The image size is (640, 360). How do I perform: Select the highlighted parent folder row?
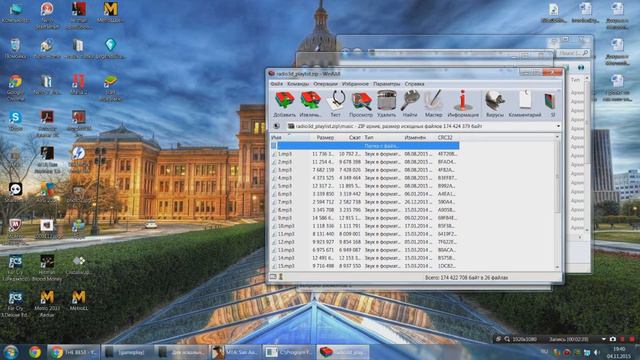coord(365,146)
